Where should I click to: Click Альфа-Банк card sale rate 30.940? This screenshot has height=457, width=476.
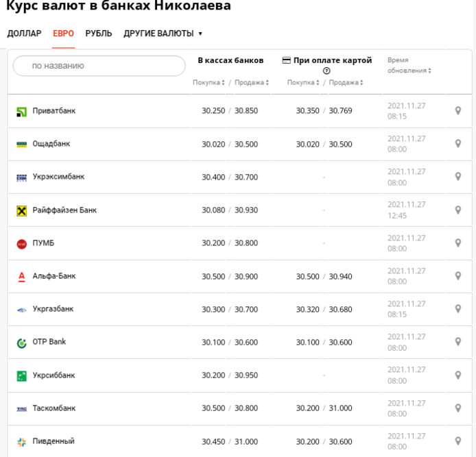tap(341, 277)
